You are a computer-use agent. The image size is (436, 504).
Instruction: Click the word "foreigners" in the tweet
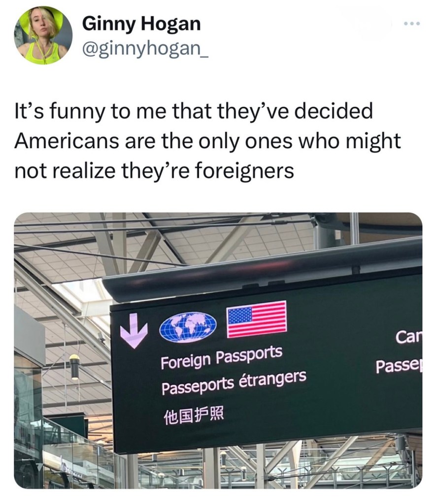245,171
